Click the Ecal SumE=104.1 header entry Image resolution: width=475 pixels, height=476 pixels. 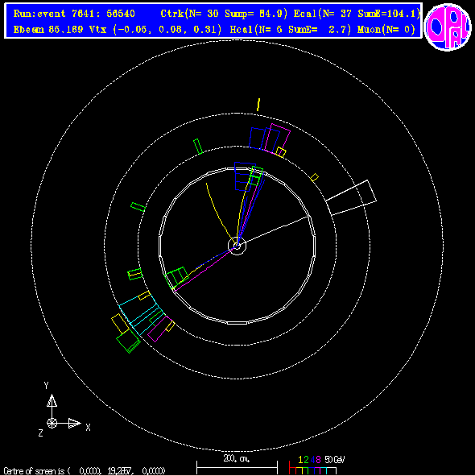coord(357,14)
